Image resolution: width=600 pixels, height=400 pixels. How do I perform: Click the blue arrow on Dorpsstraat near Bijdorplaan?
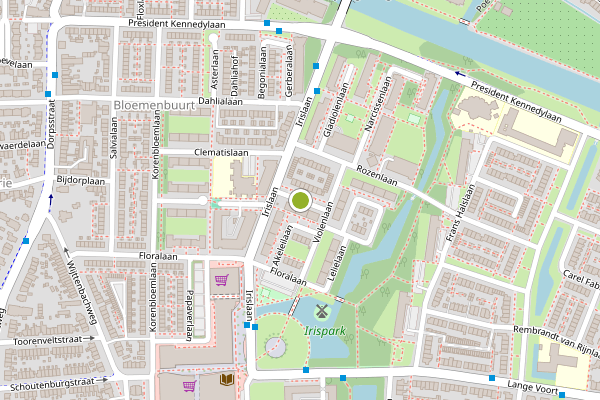51,198
